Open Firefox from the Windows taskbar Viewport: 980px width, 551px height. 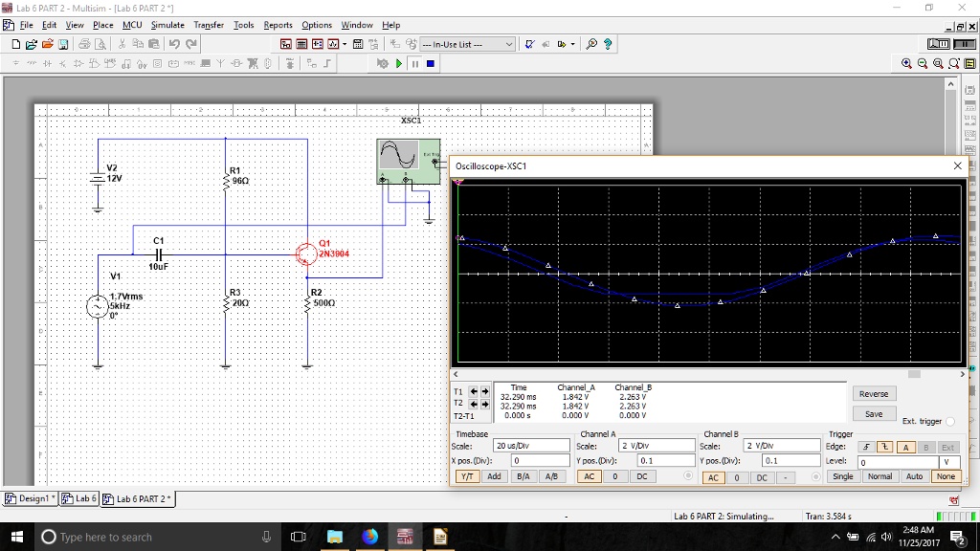pos(369,537)
